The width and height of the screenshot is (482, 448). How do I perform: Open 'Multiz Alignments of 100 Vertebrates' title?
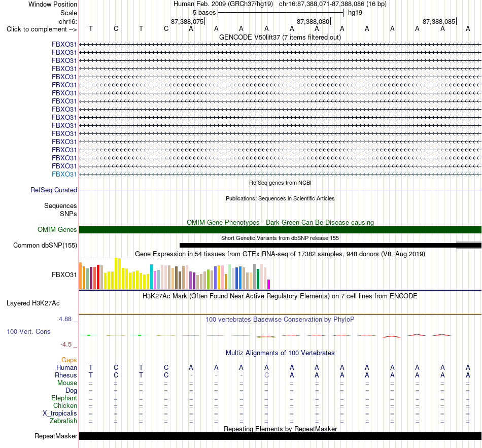(280, 353)
